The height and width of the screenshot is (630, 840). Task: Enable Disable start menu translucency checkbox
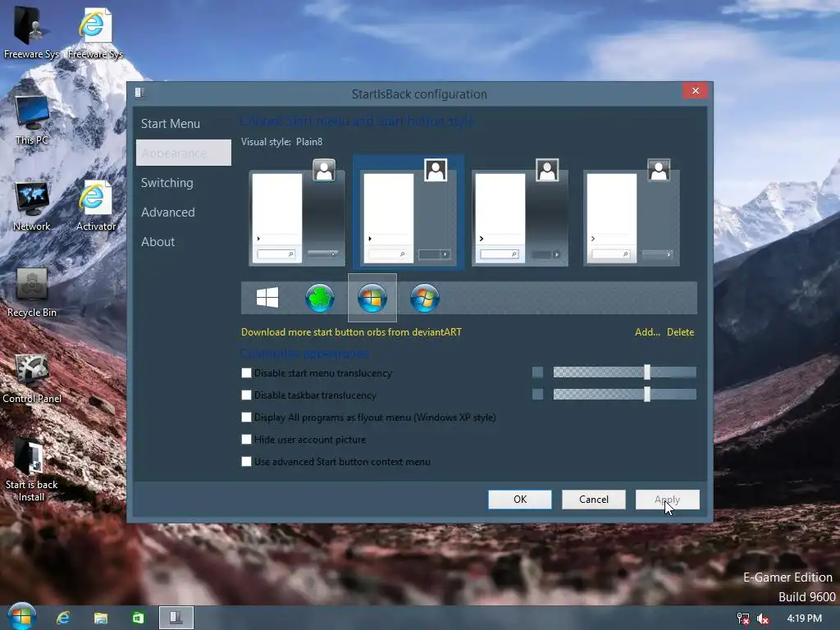pyautogui.click(x=246, y=373)
